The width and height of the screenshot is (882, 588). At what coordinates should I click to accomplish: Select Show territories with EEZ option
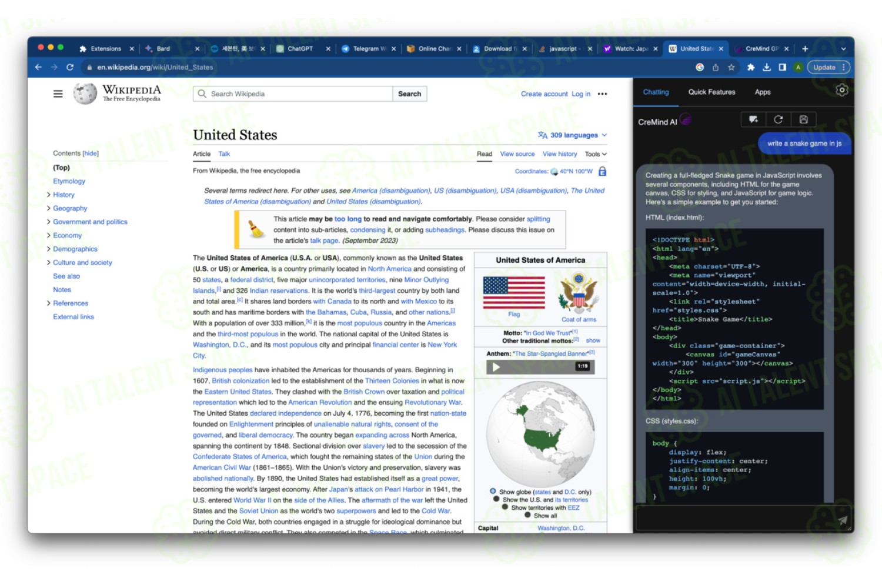505,507
